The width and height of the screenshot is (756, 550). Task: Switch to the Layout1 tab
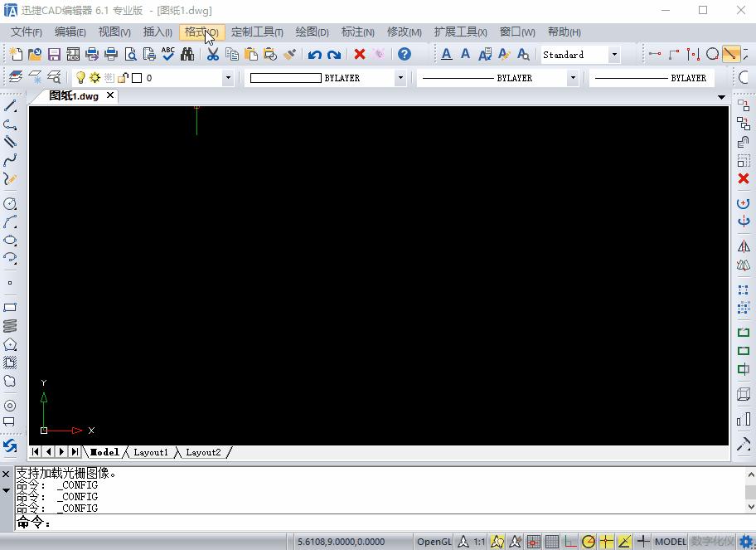pyautogui.click(x=151, y=452)
